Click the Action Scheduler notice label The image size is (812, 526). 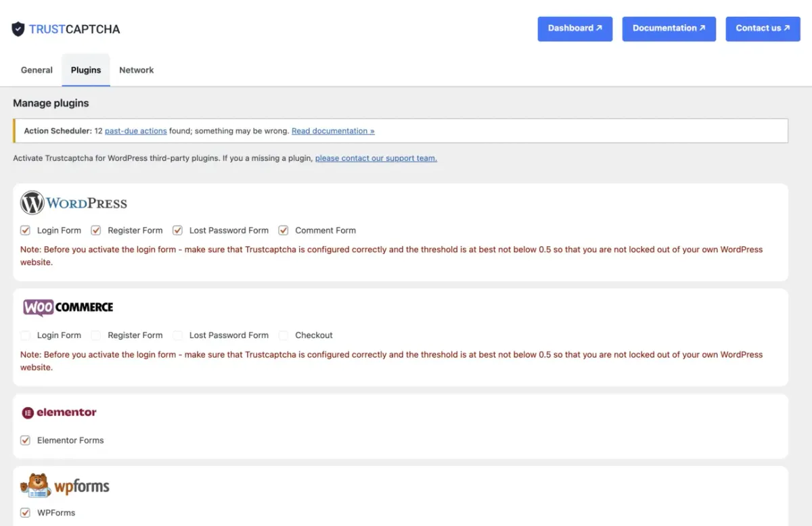pyautogui.click(x=58, y=130)
